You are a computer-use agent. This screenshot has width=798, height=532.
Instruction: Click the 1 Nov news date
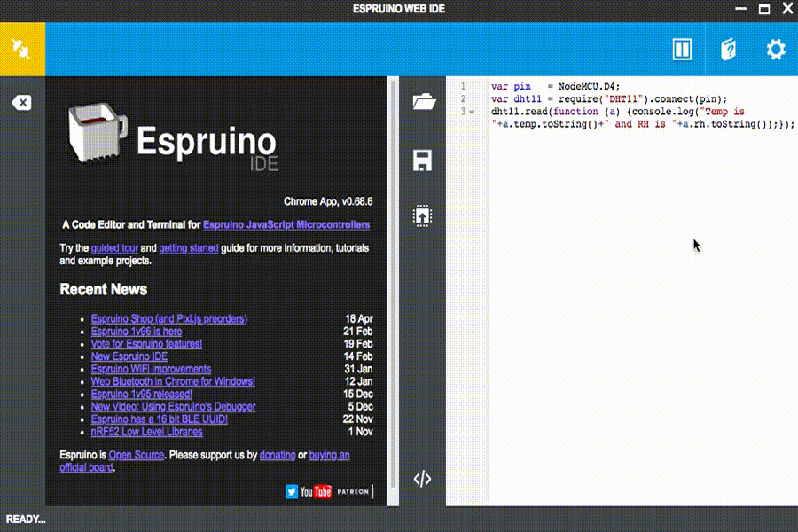tap(361, 432)
